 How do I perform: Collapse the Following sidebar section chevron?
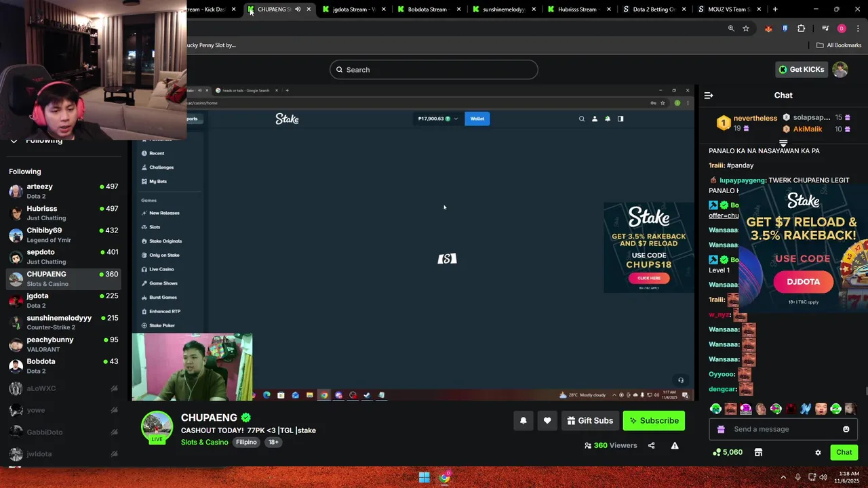pyautogui.click(x=14, y=140)
